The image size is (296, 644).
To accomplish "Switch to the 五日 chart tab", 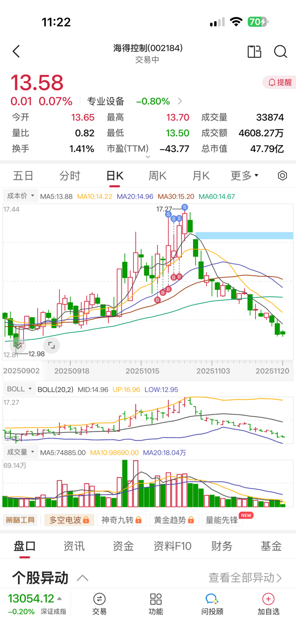I will tap(23, 176).
